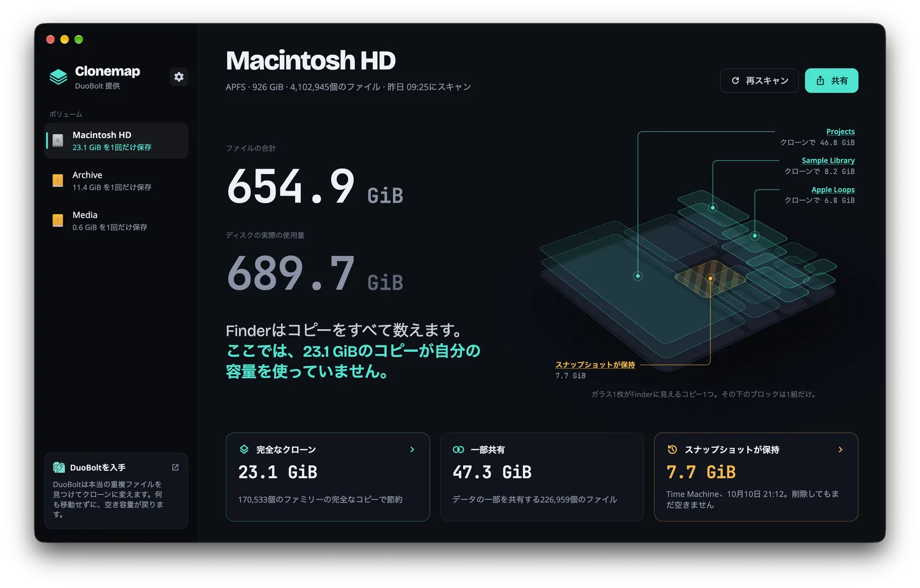The height and width of the screenshot is (588, 920).
Task: Select Macintosh HD volume in sidebar
Action: pyautogui.click(x=116, y=140)
